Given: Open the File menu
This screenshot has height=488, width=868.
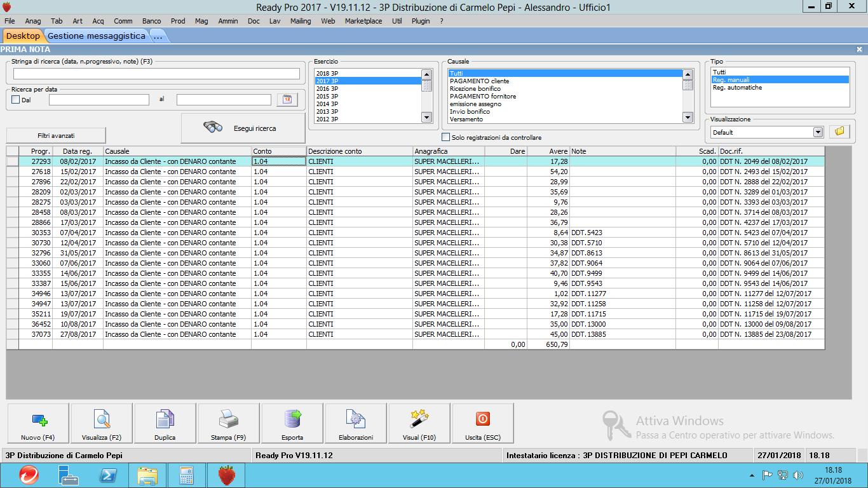Looking at the screenshot, I should [10, 21].
